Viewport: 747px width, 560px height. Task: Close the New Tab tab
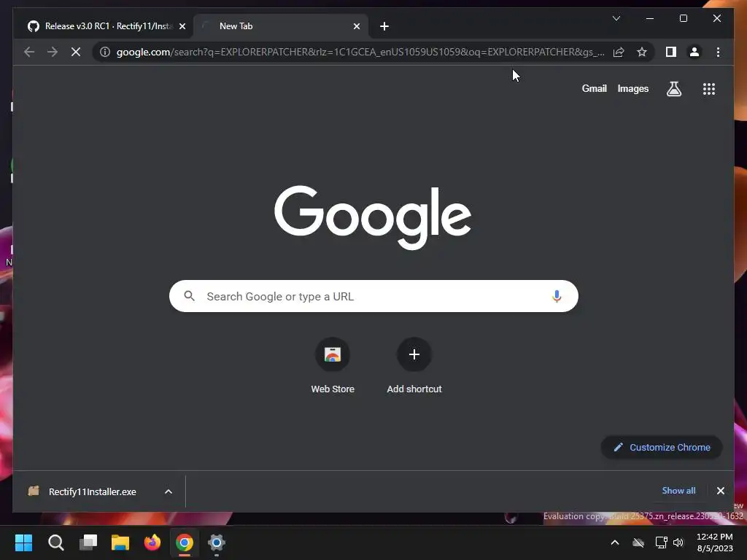tap(357, 26)
